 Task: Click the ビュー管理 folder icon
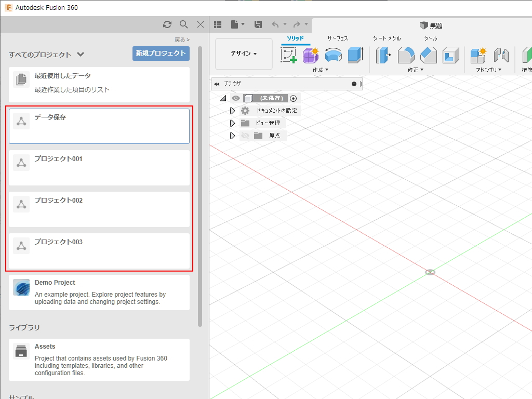pyautogui.click(x=245, y=123)
